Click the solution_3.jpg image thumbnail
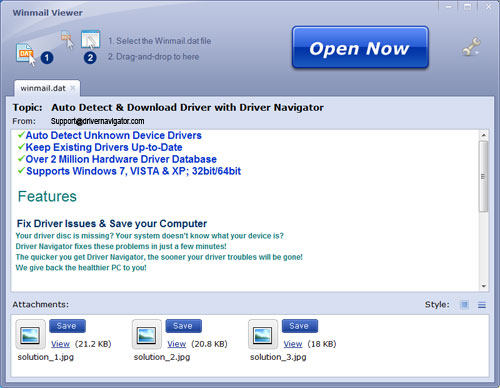Image resolution: width=500 pixels, height=388 pixels. [x=263, y=334]
